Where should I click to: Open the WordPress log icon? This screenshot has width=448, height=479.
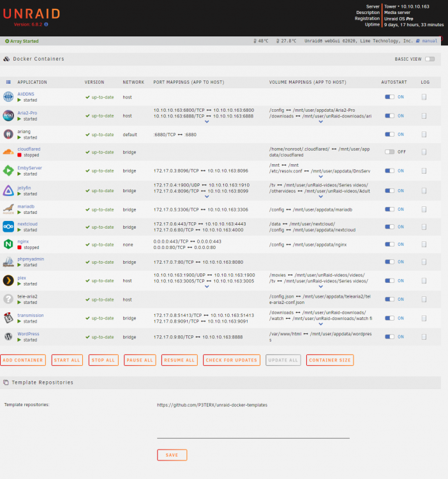point(424,337)
